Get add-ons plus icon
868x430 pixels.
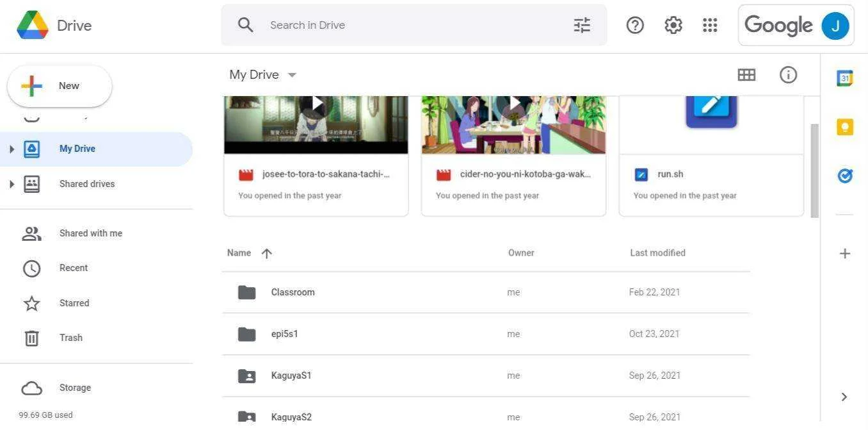(x=845, y=254)
